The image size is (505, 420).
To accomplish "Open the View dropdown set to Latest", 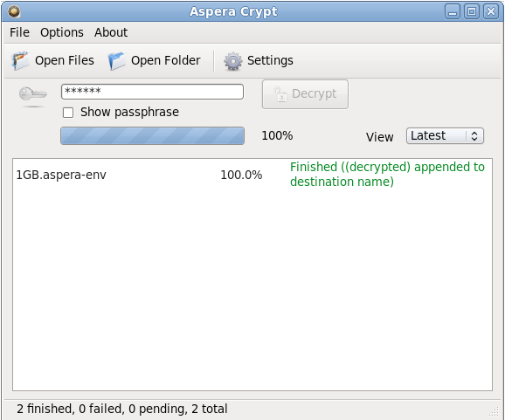I will [x=445, y=136].
